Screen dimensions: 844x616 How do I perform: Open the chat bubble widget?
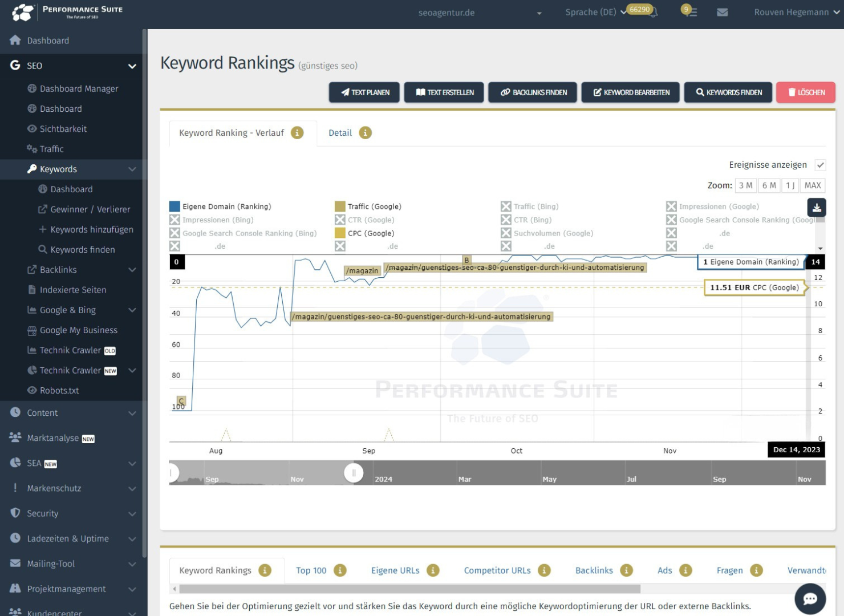coord(810,598)
